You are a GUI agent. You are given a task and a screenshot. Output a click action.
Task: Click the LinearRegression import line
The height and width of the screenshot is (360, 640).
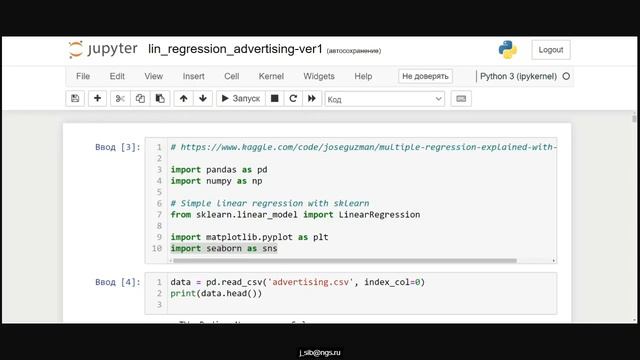pyautogui.click(x=295, y=214)
